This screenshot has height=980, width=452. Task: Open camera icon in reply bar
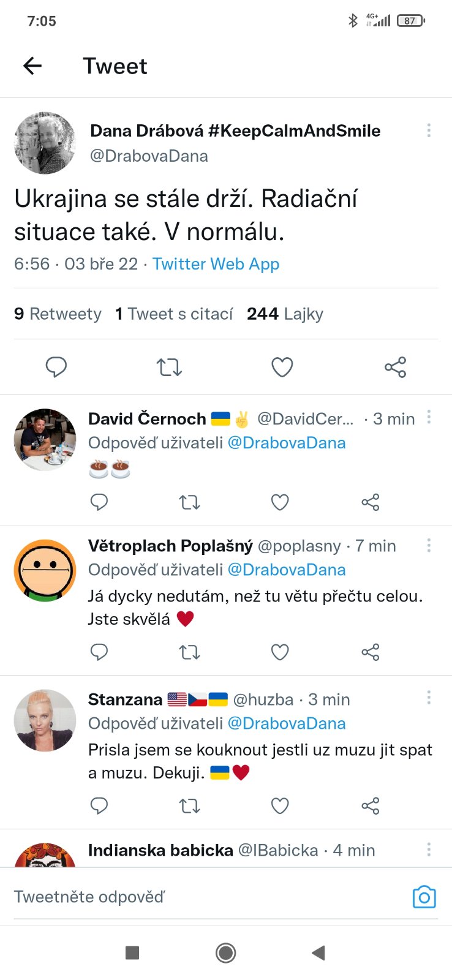pyautogui.click(x=424, y=897)
